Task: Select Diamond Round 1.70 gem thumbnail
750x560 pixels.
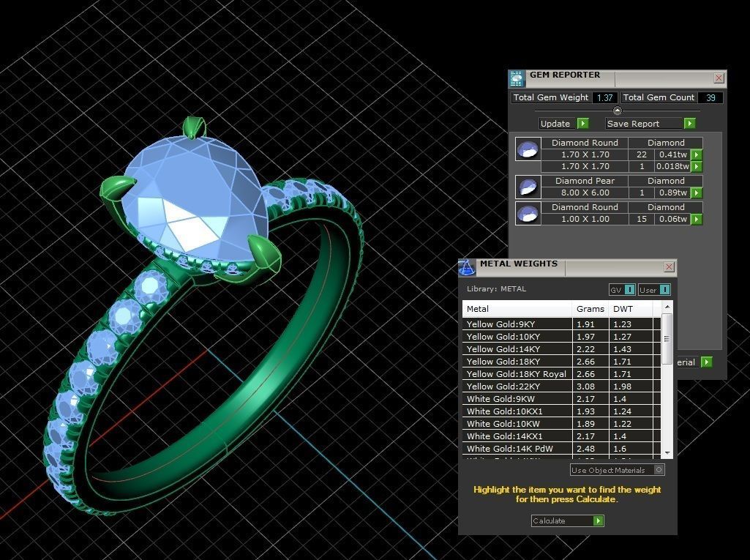Action: point(528,149)
